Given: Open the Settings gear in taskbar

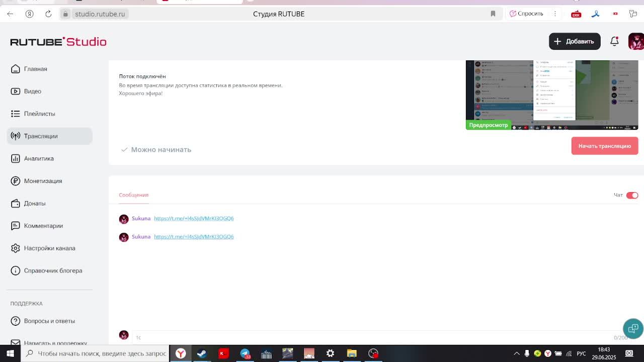Looking at the screenshot, I should tap(330, 353).
